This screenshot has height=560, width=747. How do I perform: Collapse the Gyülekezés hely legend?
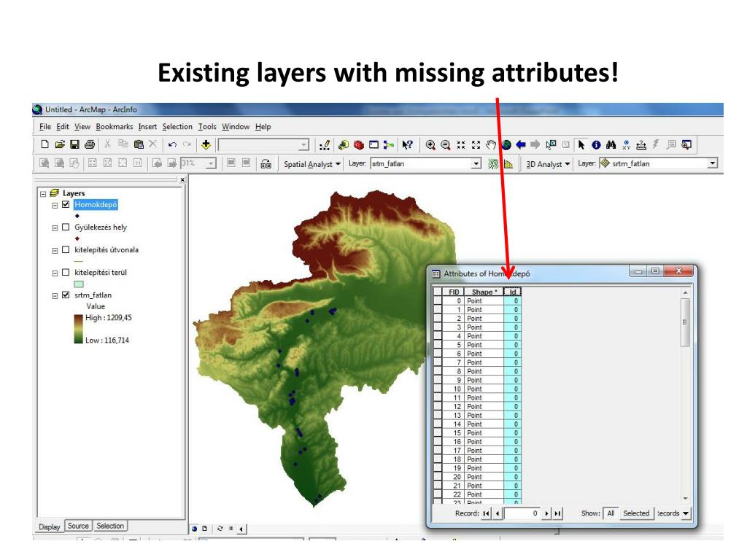(55, 228)
